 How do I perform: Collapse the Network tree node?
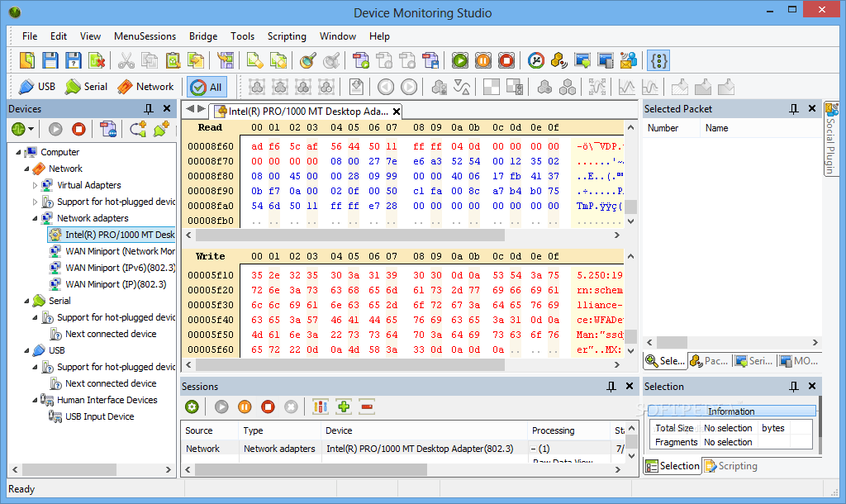(26, 169)
